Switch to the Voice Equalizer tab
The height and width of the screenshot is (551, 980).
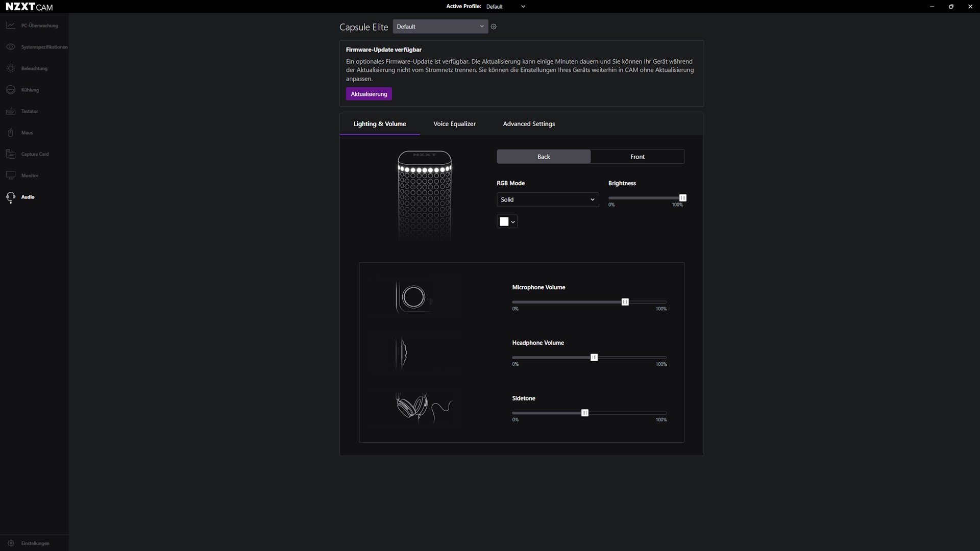(x=454, y=123)
